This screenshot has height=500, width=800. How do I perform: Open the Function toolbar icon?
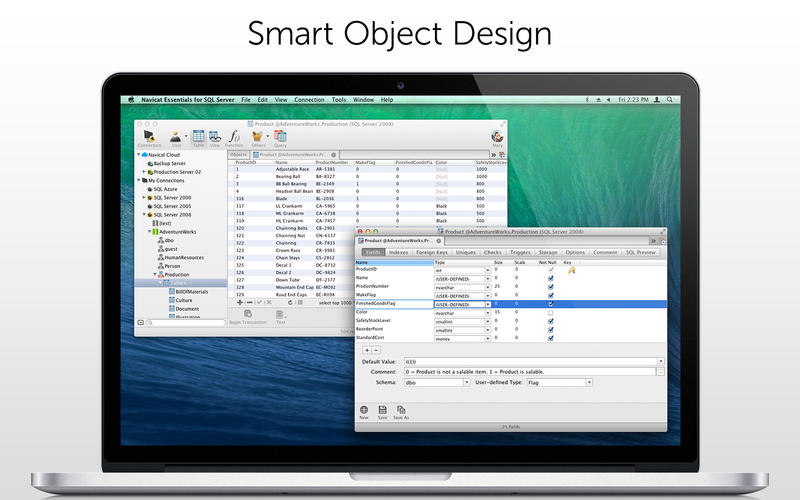coord(234,136)
